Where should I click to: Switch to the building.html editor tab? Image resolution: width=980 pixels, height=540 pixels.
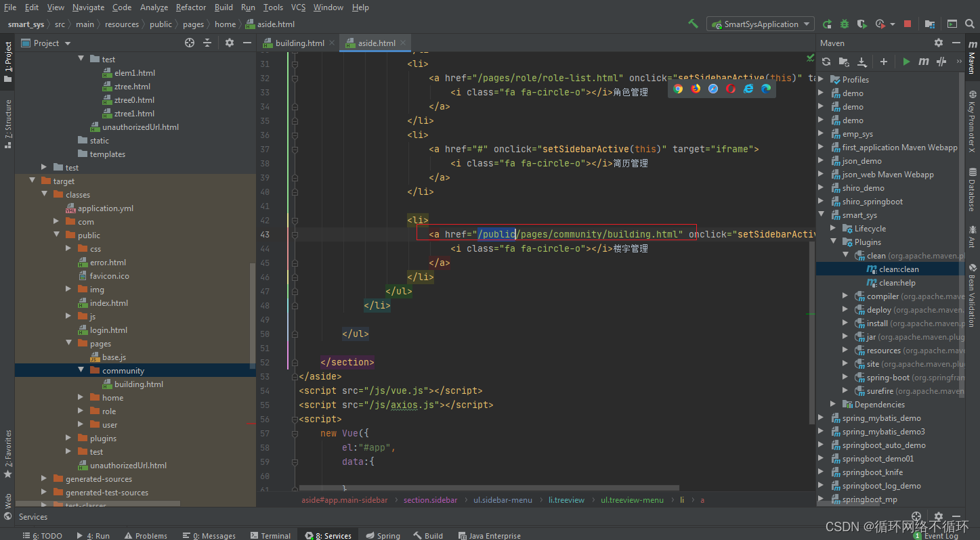(x=299, y=43)
